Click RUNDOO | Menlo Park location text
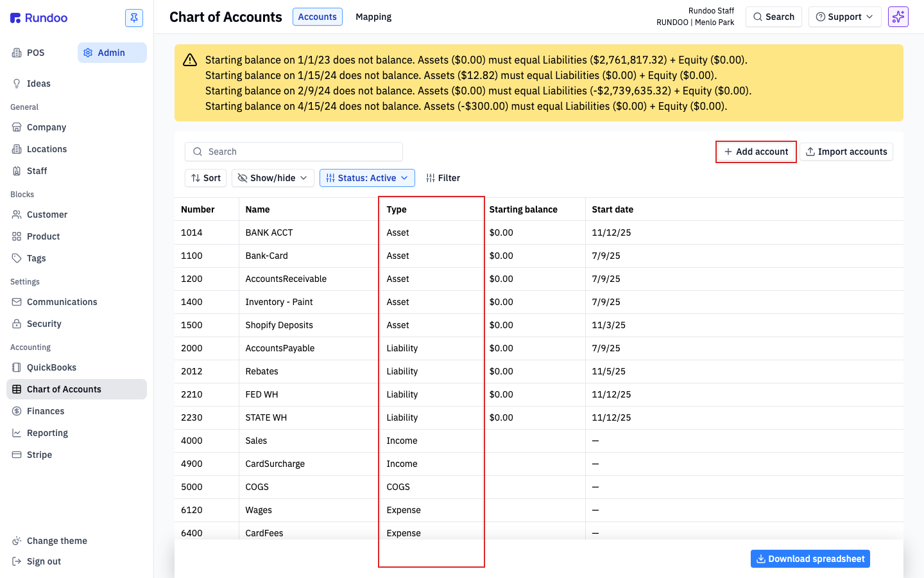The width and height of the screenshot is (924, 578). pos(695,22)
